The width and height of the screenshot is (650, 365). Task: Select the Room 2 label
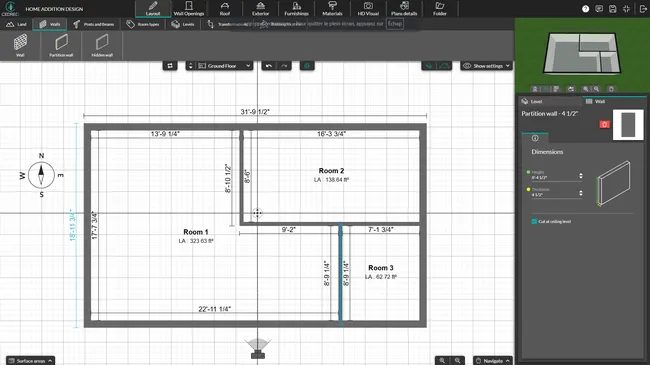331,170
